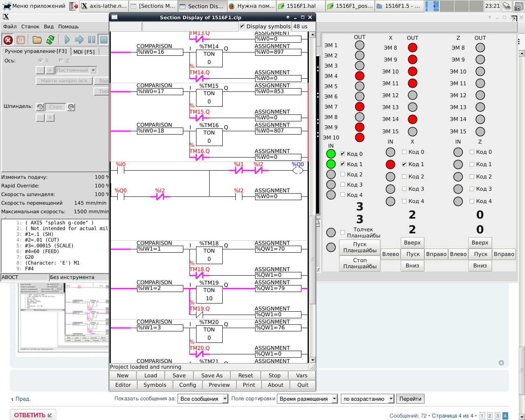Screen dimensions: 525x420
Task: Click the Preview button
Action: click(219, 385)
